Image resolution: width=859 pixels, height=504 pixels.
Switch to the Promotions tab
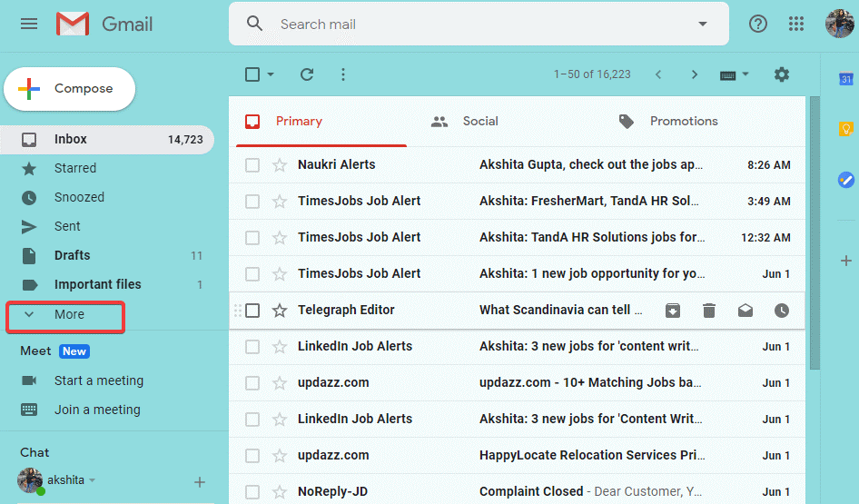point(683,121)
